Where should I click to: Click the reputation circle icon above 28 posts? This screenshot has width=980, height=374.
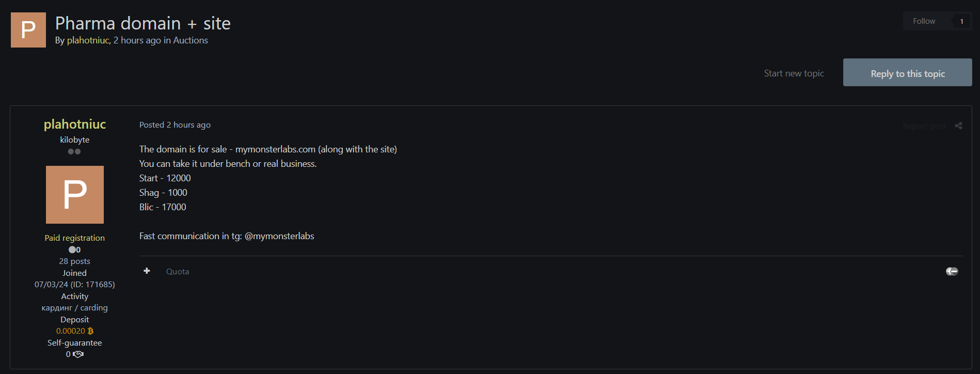click(x=72, y=250)
